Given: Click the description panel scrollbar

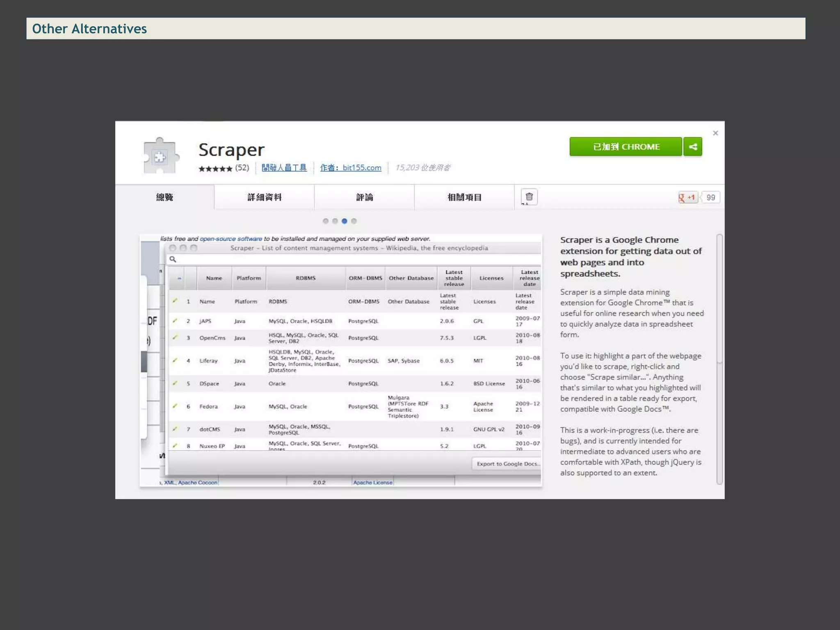Looking at the screenshot, I should [x=719, y=299].
